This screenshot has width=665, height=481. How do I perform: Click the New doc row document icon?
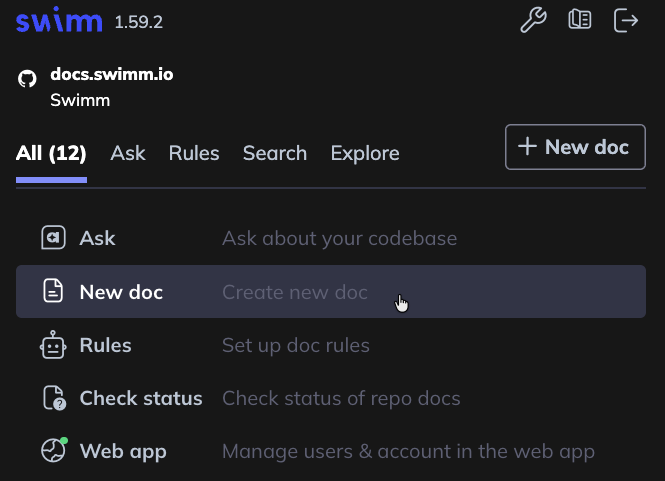pos(53,291)
